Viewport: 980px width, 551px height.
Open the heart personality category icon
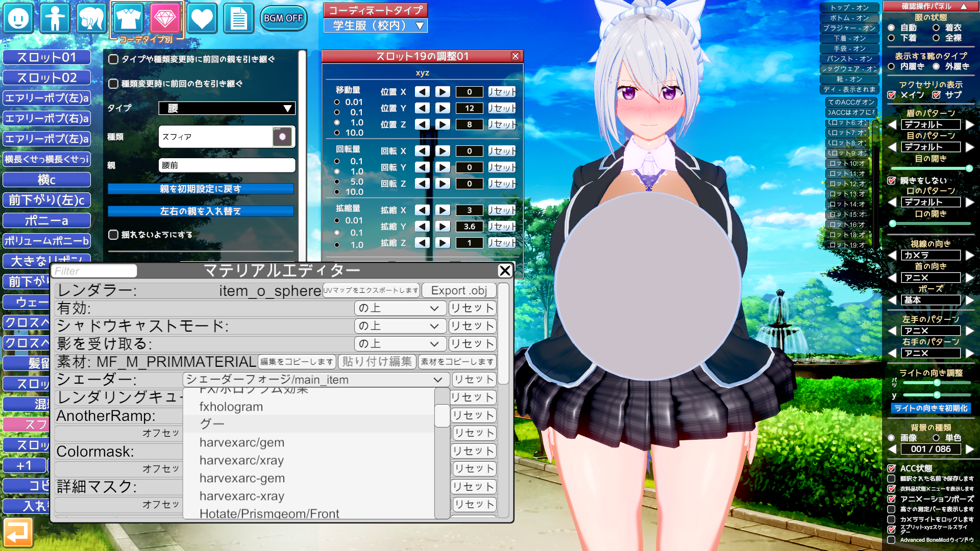(202, 18)
